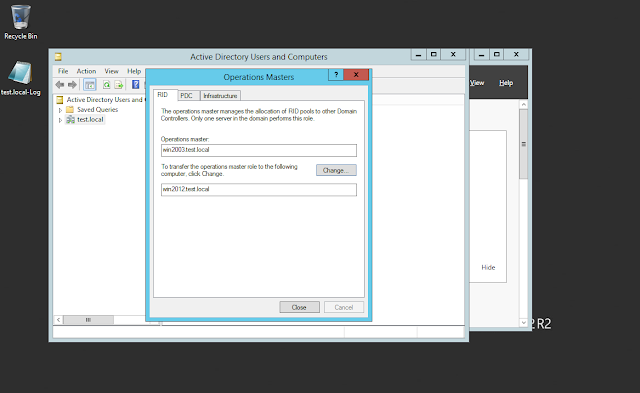Click the horizontal scrollbar thumb in tree pane
Image resolution: width=640 pixels, height=393 pixels.
pyautogui.click(x=89, y=320)
